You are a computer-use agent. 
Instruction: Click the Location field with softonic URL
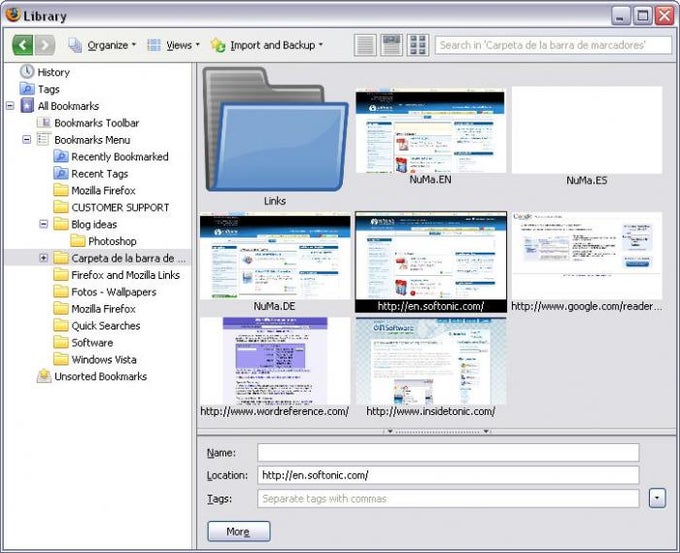[x=448, y=475]
